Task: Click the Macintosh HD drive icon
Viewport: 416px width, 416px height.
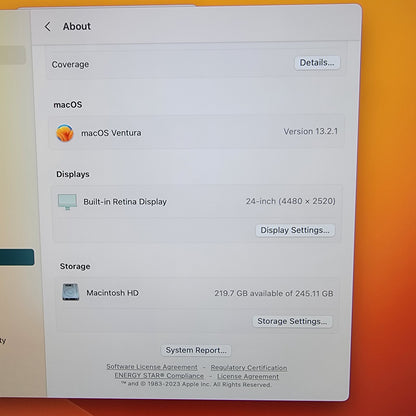Action: click(x=71, y=292)
